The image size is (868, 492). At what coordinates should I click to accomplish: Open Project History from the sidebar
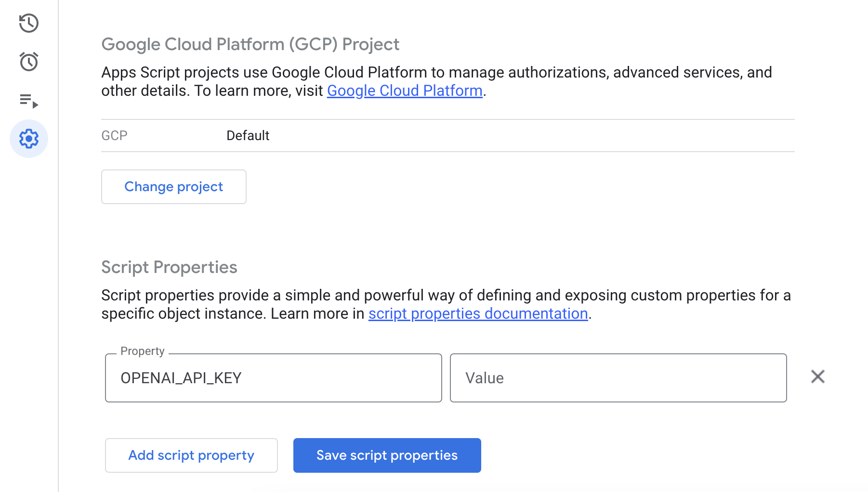tap(29, 23)
